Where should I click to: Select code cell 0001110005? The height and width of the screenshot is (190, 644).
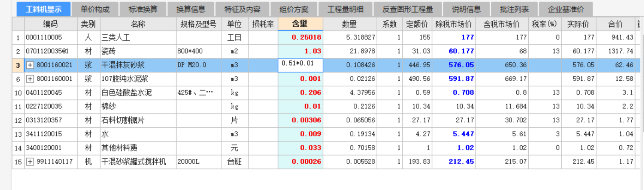pyautogui.click(x=51, y=38)
